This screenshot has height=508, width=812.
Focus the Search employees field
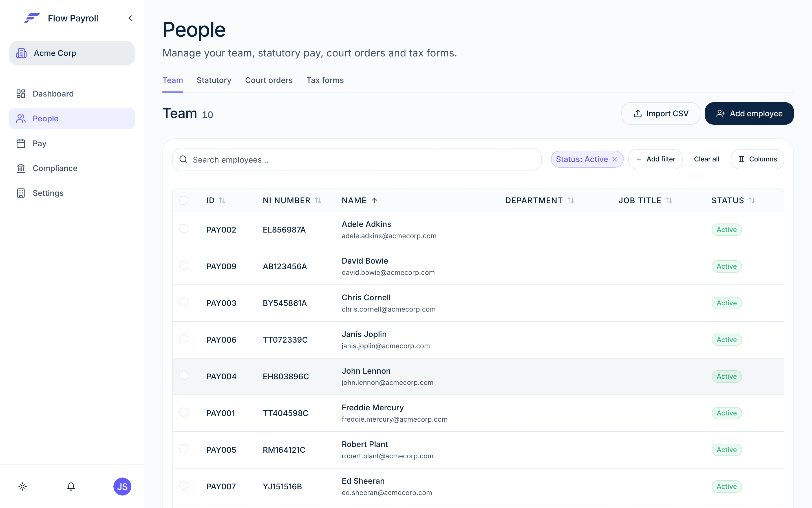click(357, 159)
